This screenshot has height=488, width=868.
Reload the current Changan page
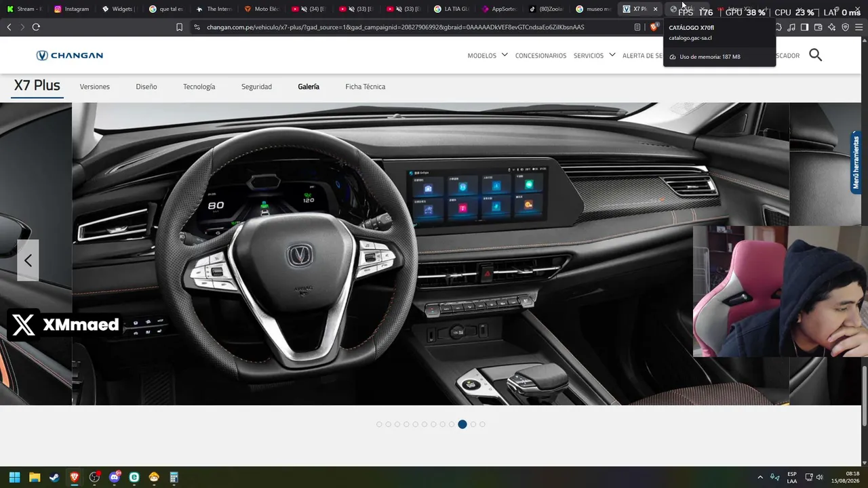click(36, 27)
